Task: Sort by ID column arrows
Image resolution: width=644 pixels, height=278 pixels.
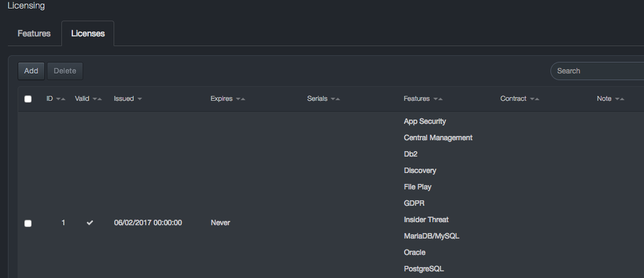Action: (x=60, y=99)
